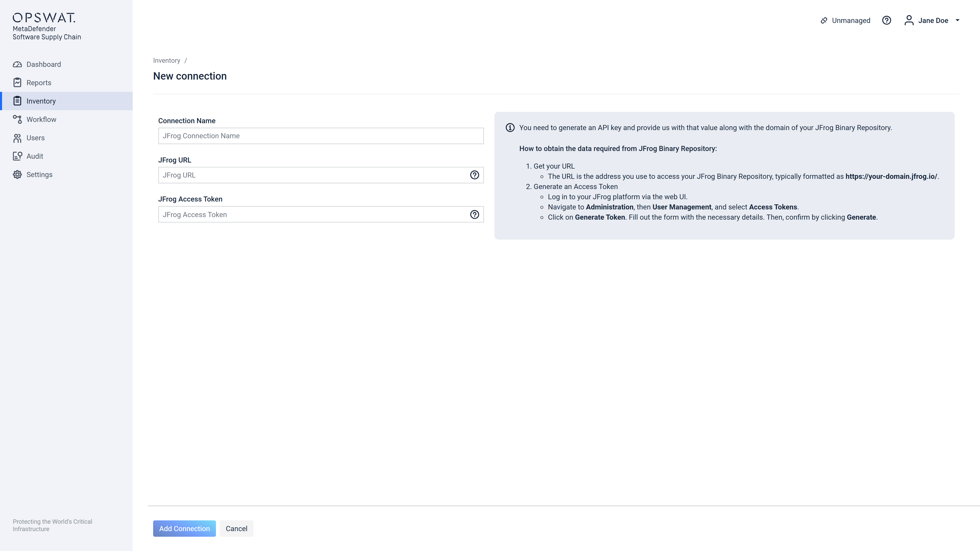Click the Jane Doe username
Screen dimensions: 980x551
coord(933,20)
